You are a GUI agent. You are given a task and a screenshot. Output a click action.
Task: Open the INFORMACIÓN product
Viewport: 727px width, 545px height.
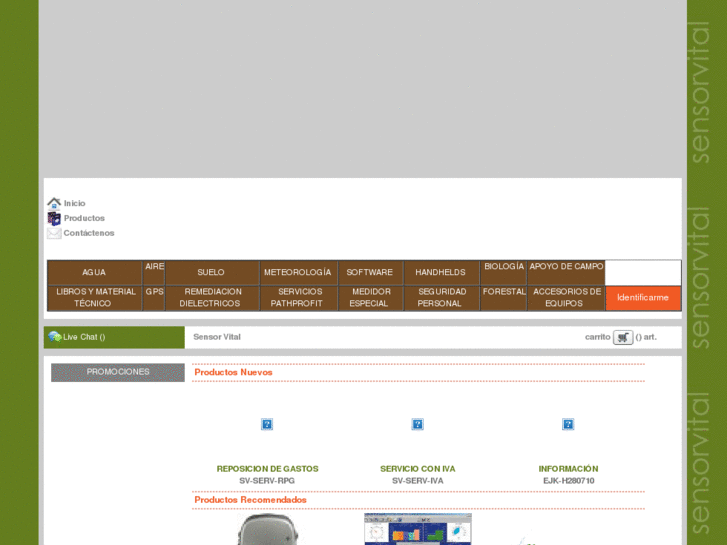point(568,469)
